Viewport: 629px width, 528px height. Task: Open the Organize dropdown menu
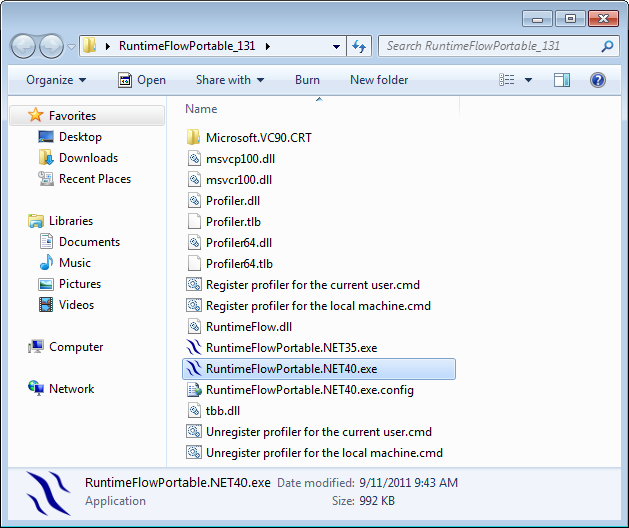[56, 80]
